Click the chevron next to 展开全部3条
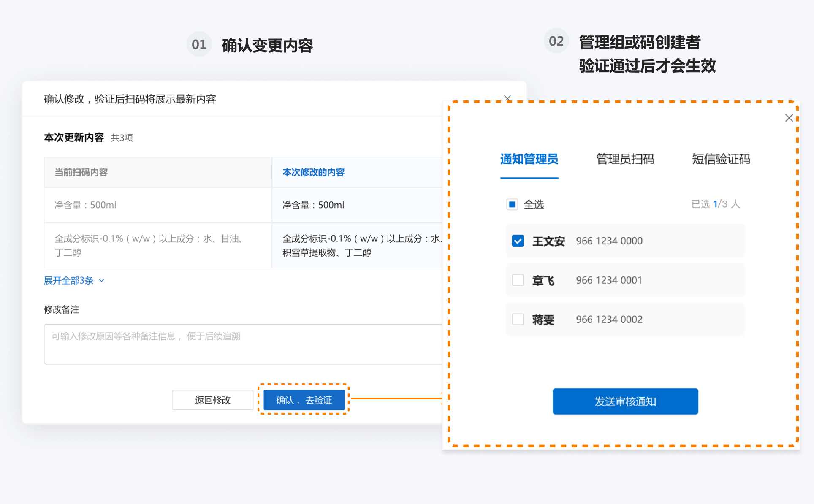 tap(101, 280)
